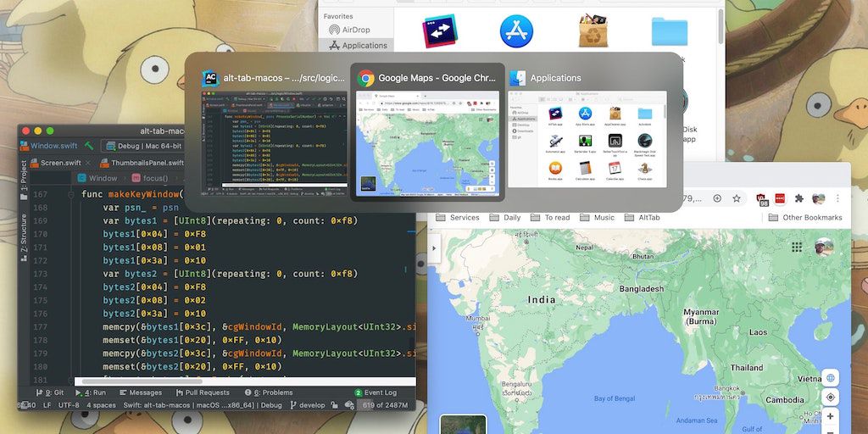This screenshot has height=434, width=868.
Task: Open the 9: Git tool window
Action: pos(50,392)
